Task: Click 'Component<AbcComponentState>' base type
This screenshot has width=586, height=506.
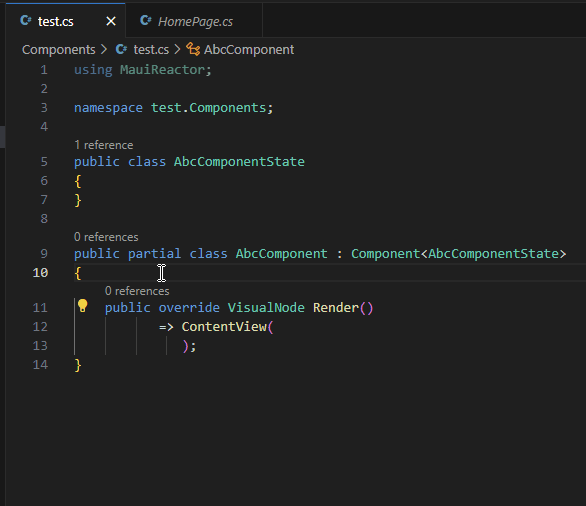Action: tap(459, 254)
